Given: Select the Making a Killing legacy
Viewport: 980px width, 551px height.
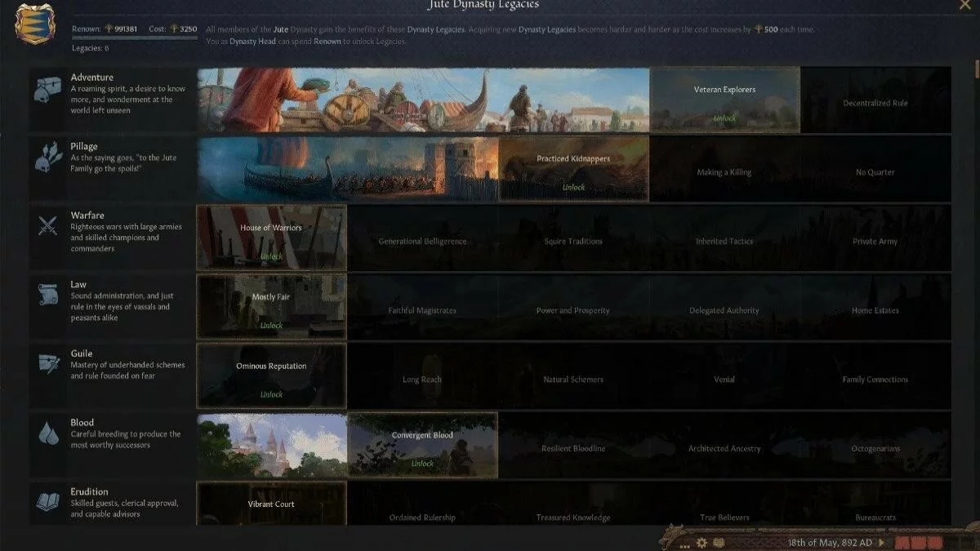Looking at the screenshot, I should (724, 169).
